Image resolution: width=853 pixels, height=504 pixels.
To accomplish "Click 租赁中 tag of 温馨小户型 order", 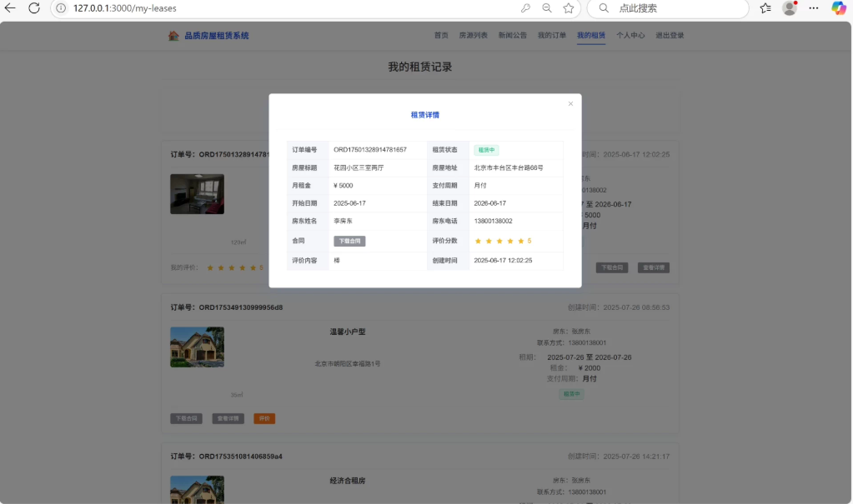I will coord(571,394).
